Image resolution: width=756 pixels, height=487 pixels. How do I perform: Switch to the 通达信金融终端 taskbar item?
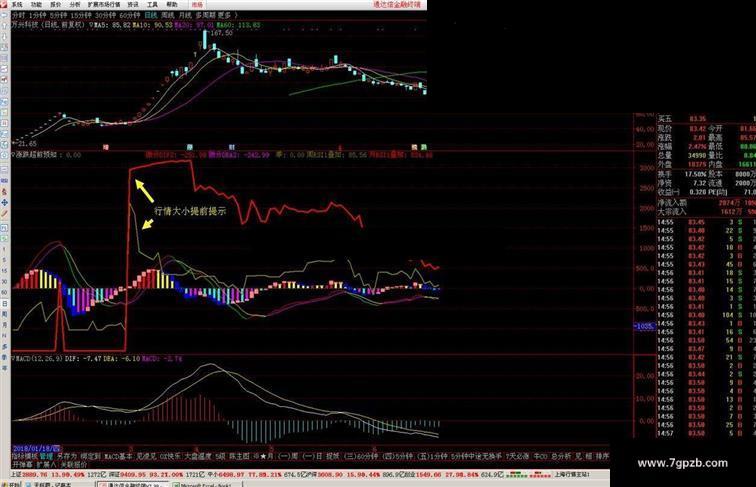click(x=132, y=485)
